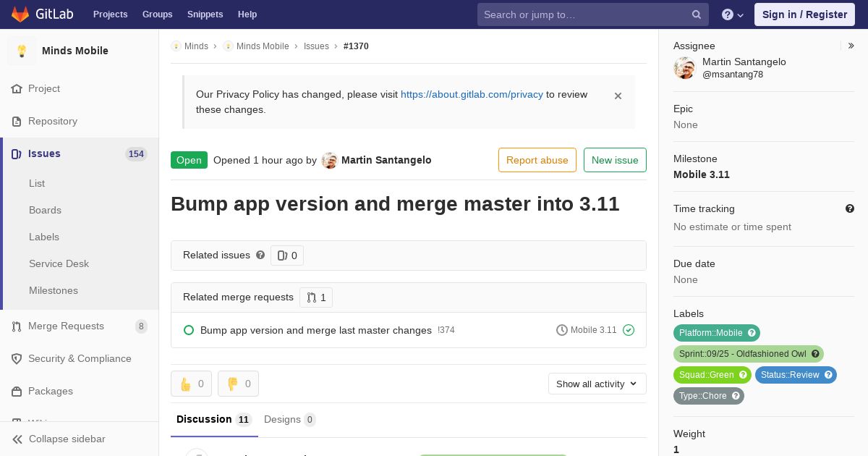Toggle the thumbs up reaction

[191, 384]
